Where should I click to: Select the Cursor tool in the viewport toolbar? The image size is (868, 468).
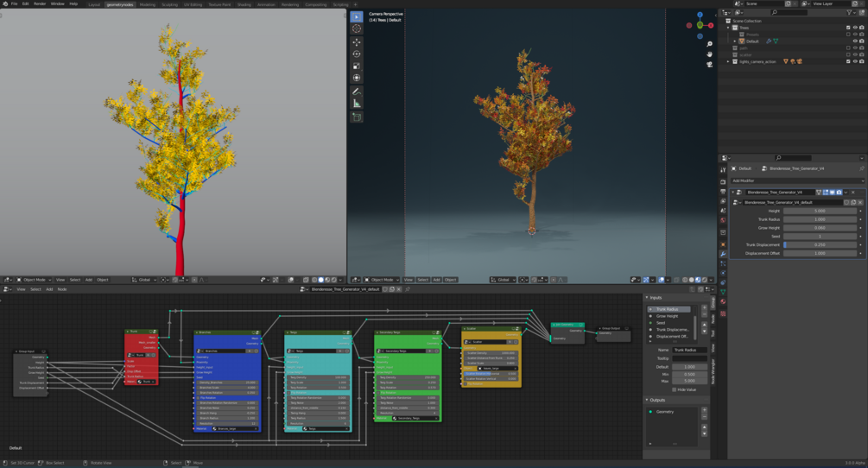[357, 28]
